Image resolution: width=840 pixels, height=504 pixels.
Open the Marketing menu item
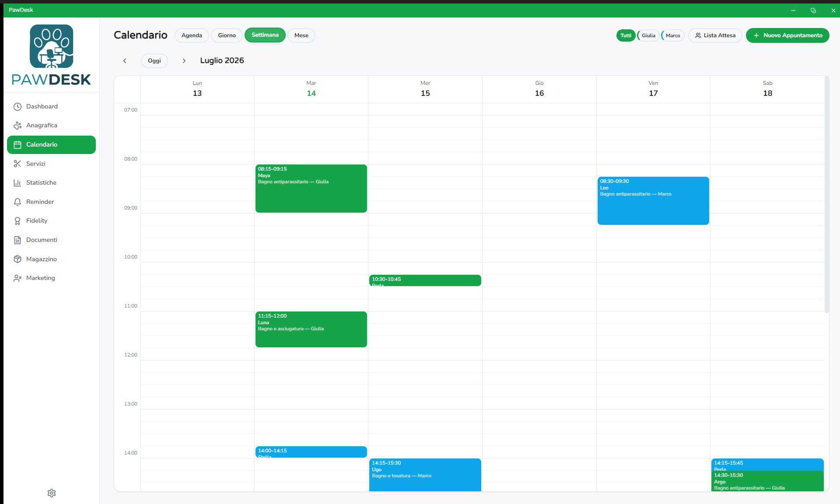(52, 278)
